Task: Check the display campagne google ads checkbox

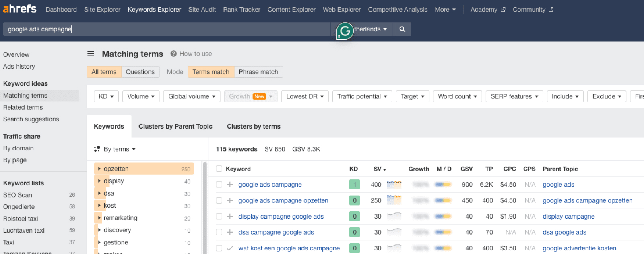Action: click(219, 216)
